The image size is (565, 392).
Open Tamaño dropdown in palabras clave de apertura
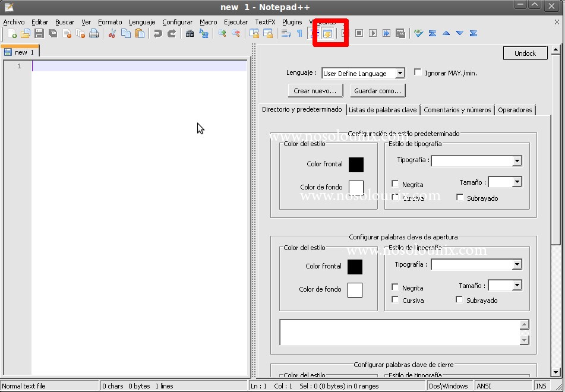pos(517,285)
